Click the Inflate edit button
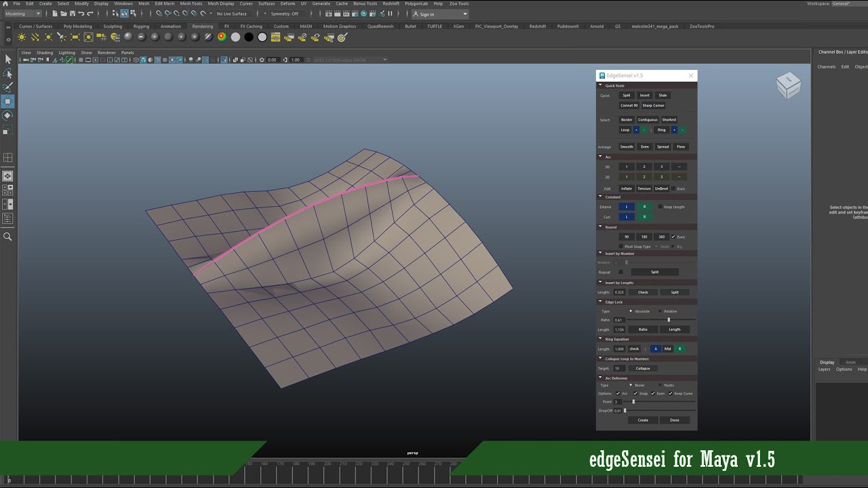This screenshot has width=868, height=488. coord(627,188)
